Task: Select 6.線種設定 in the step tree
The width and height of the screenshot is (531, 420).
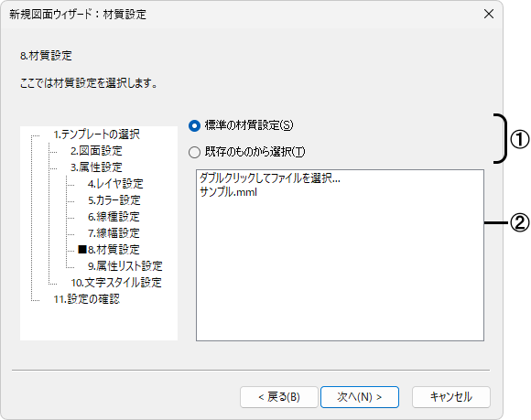Action: 114,217
